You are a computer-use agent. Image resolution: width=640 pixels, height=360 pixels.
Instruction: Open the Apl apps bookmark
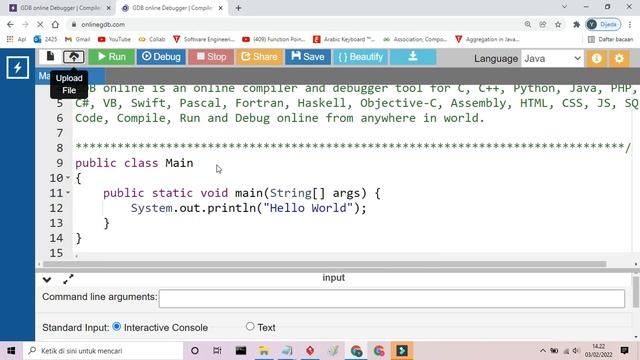[16, 39]
